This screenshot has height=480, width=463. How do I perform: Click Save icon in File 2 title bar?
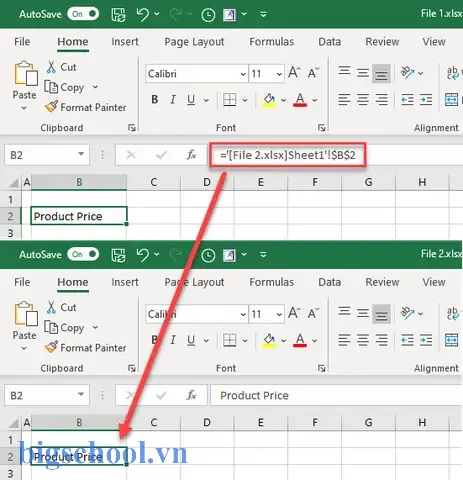pyautogui.click(x=118, y=255)
